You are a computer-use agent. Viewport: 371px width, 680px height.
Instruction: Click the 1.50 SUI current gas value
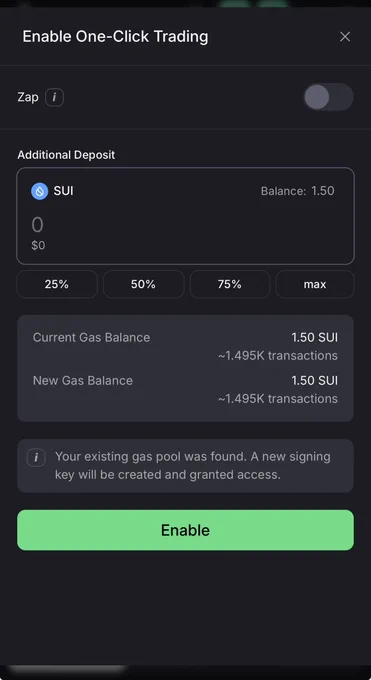point(314,337)
